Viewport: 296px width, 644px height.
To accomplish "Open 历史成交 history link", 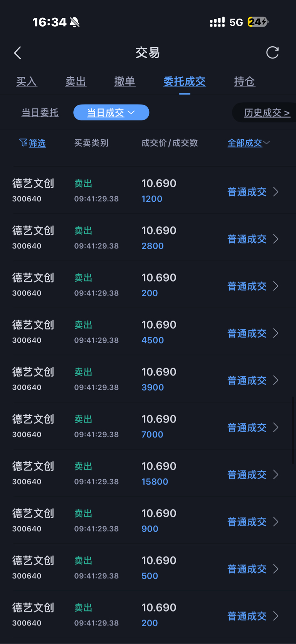I will pos(267,113).
